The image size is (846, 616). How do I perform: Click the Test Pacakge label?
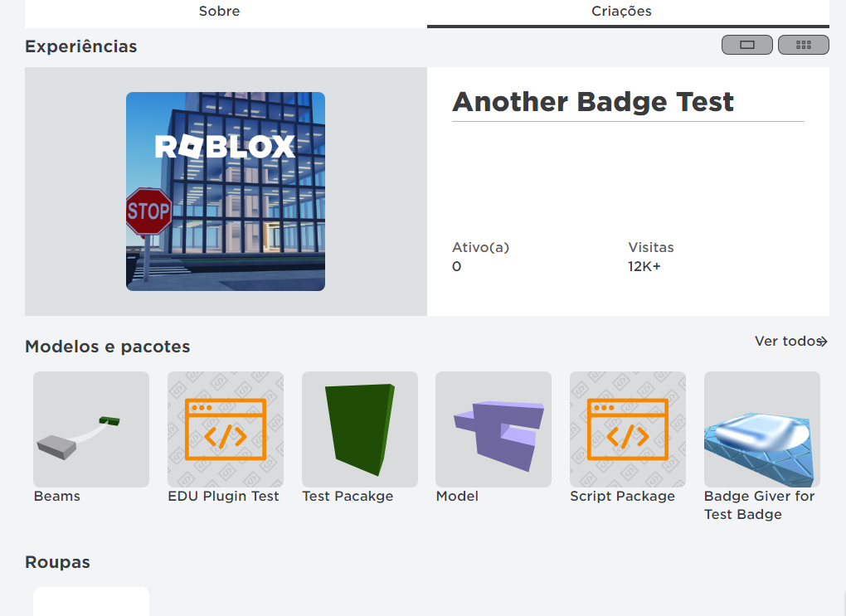point(348,497)
